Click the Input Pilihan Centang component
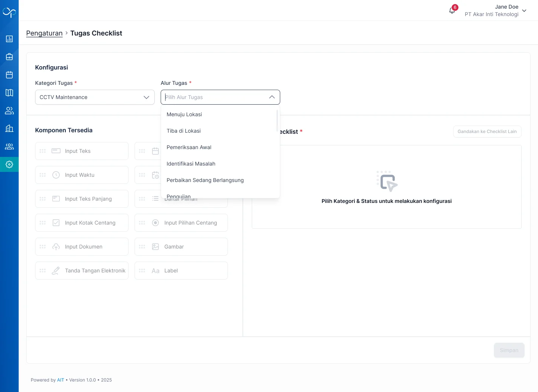 pos(181,223)
